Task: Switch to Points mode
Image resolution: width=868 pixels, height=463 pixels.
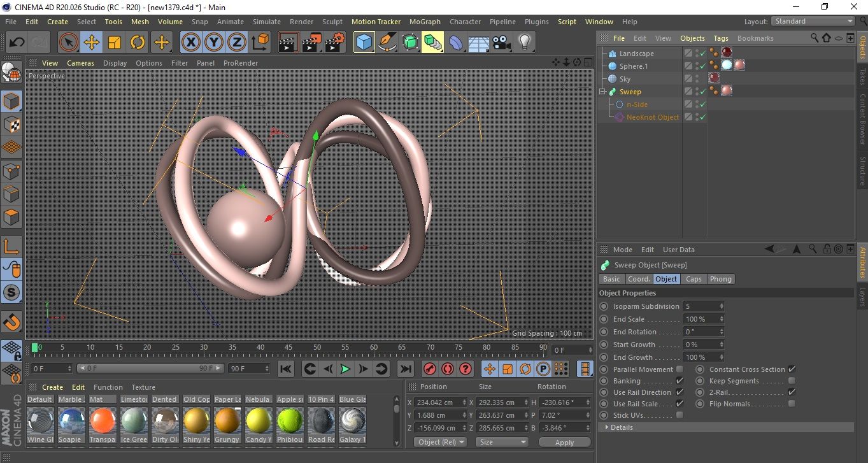Action: [11, 171]
